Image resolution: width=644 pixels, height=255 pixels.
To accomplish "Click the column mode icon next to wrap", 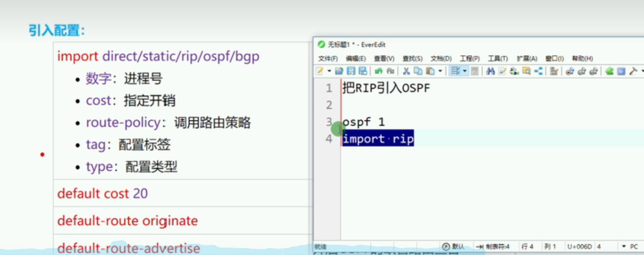I will tap(474, 71).
